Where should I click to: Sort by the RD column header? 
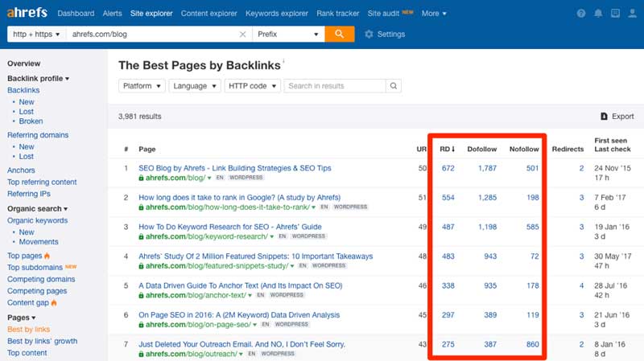pyautogui.click(x=447, y=149)
